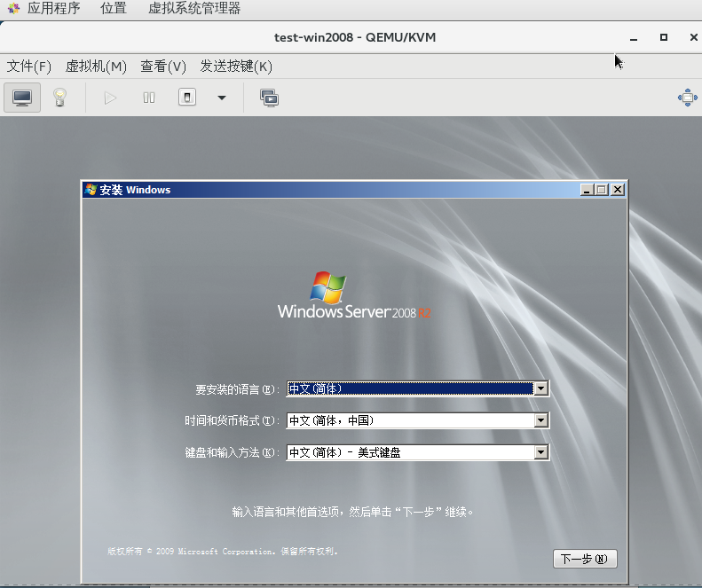Open the 位置 desktop menu
The image size is (702, 588).
tap(114, 8)
